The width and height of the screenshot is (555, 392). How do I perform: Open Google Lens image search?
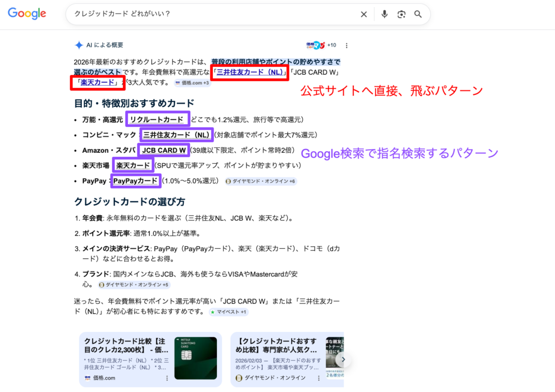[x=401, y=15]
